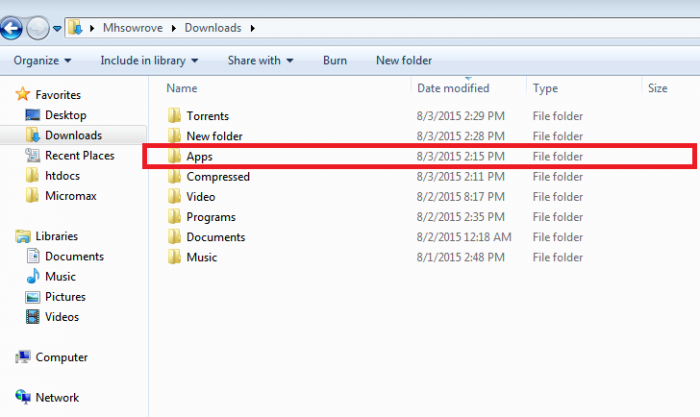This screenshot has height=417, width=700.
Task: Select htdocs label in Favorites
Action: 62,175
